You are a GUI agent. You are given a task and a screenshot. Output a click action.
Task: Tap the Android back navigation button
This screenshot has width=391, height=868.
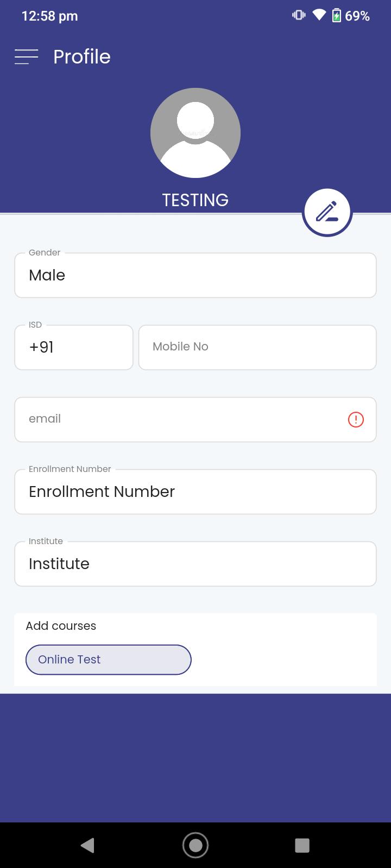click(87, 845)
